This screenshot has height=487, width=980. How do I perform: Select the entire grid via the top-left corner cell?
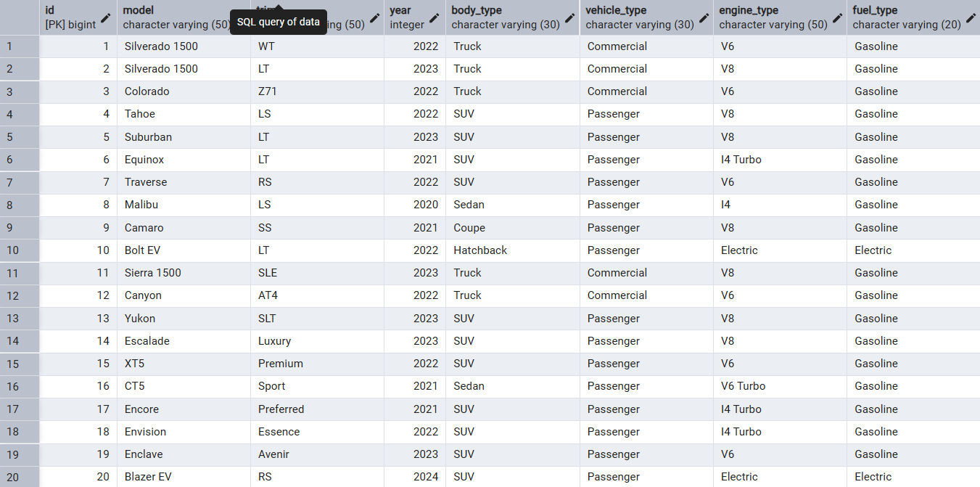pos(20,17)
